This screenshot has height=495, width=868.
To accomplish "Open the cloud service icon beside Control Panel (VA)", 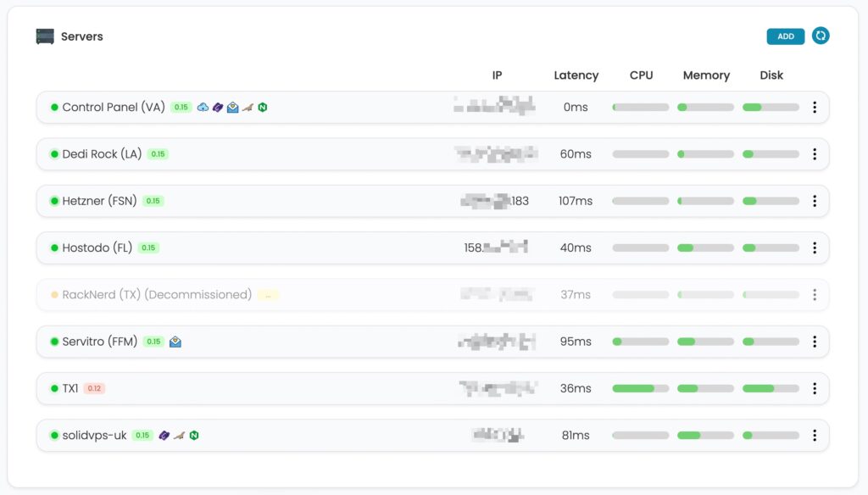I will point(203,108).
